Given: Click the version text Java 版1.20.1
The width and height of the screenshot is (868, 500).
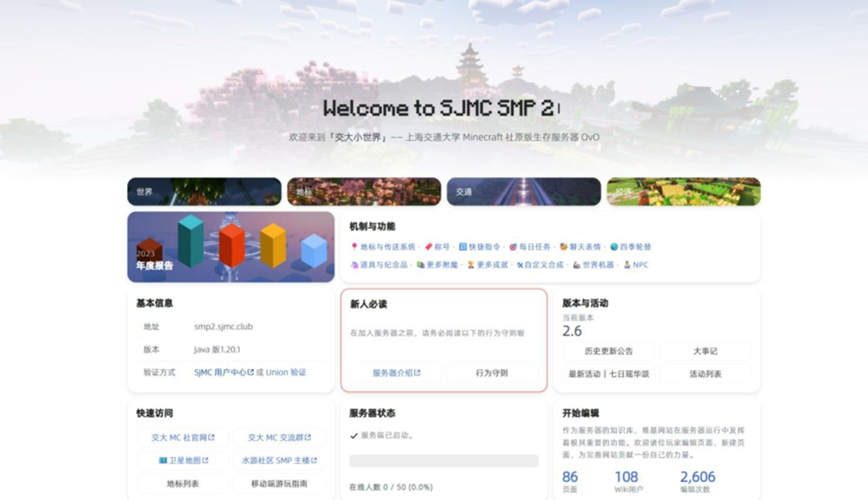Looking at the screenshot, I should [217, 350].
